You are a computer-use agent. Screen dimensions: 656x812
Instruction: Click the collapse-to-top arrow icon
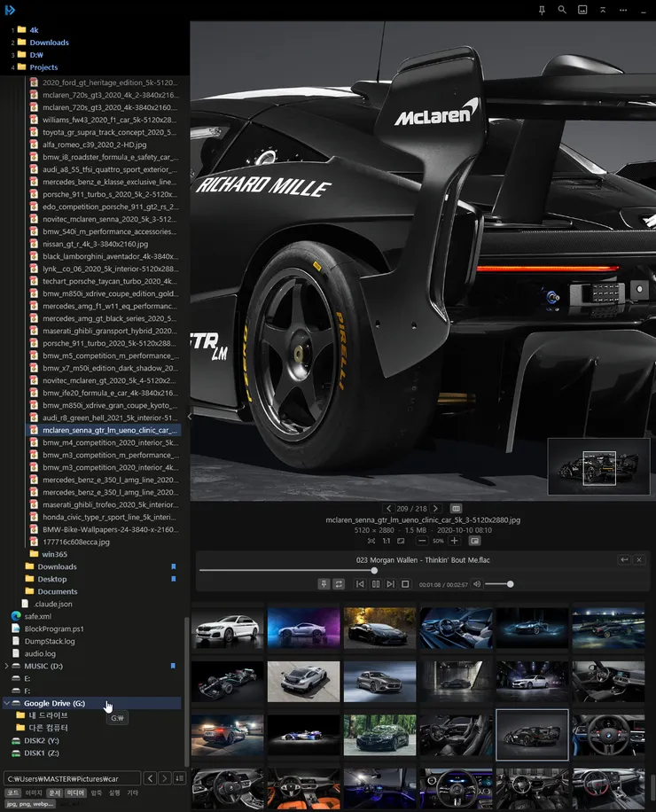[603, 10]
